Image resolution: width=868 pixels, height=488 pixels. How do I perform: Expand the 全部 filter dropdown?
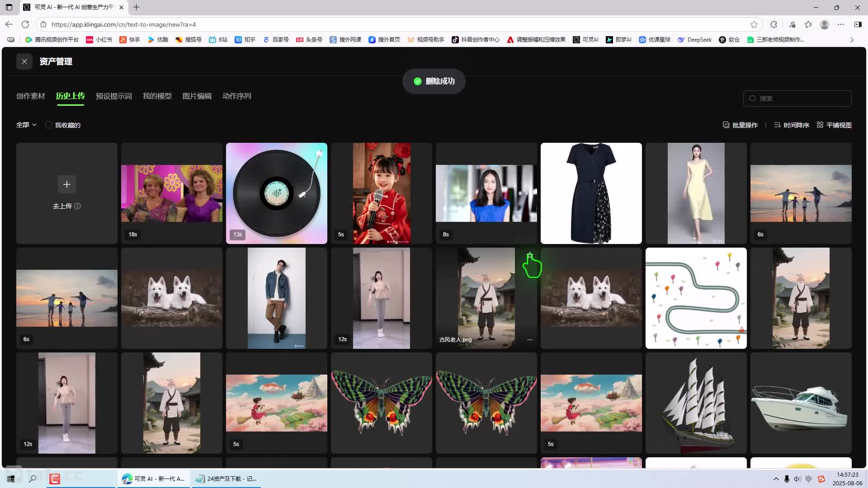tap(26, 125)
